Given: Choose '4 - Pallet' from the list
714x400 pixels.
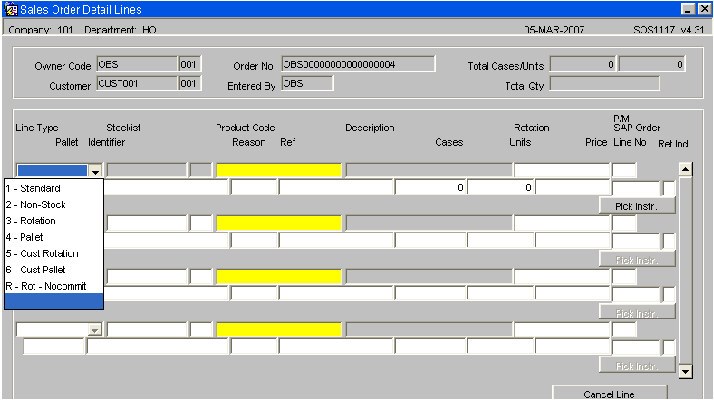Looking at the screenshot, I should point(54,237).
